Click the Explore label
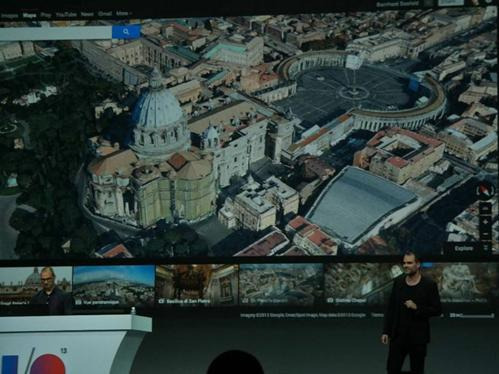 click(464, 248)
